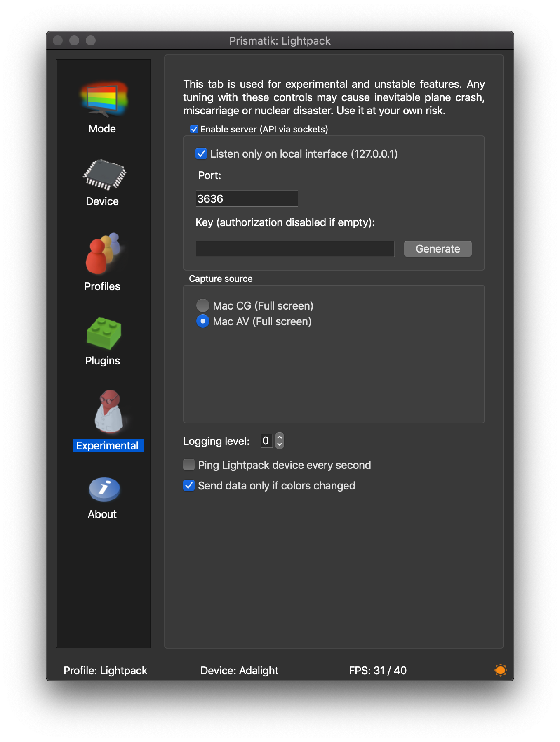
Task: Minimize the Prismatik window
Action: click(x=74, y=40)
